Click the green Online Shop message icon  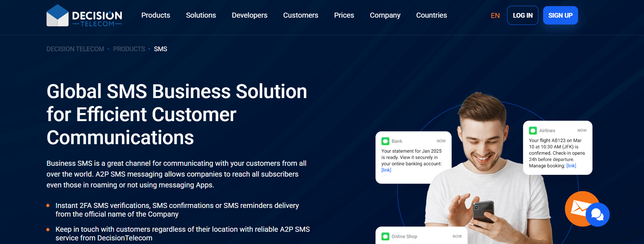point(385,236)
